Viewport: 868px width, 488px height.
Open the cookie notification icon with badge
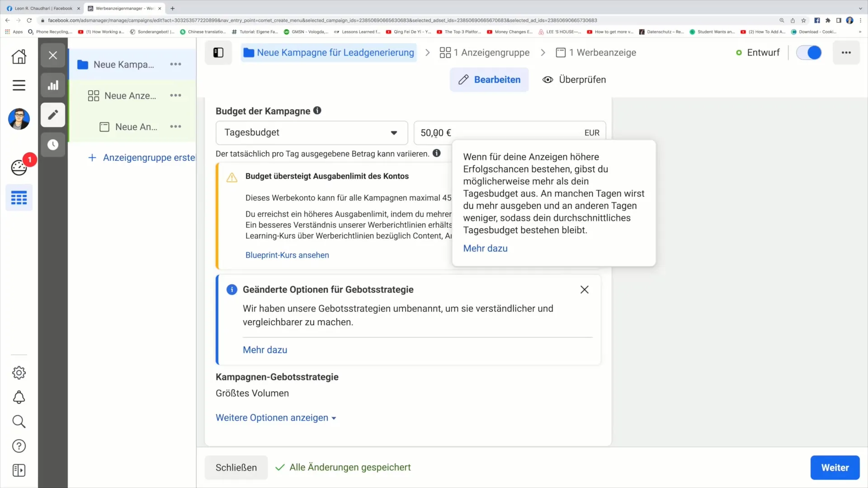click(x=19, y=167)
